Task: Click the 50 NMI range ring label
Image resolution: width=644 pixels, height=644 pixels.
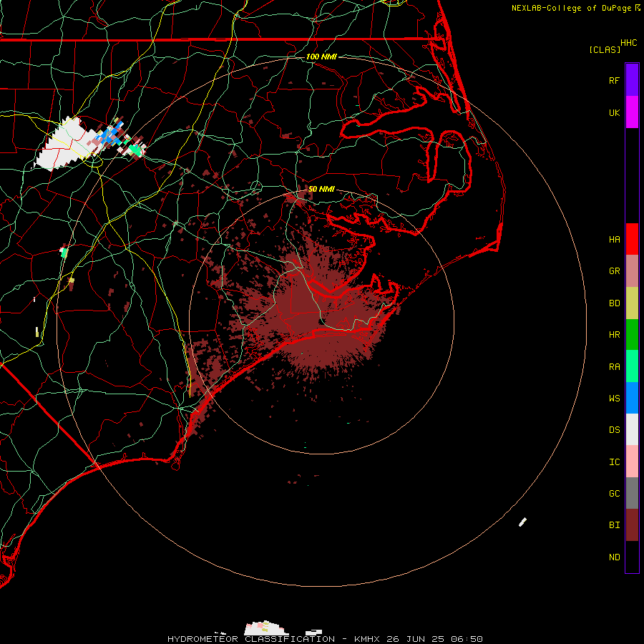Action: pos(321,189)
